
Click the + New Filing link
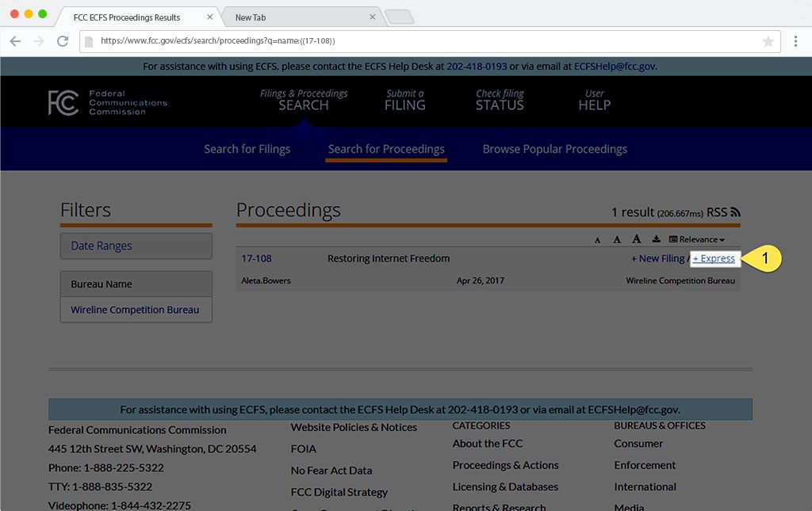tap(657, 258)
